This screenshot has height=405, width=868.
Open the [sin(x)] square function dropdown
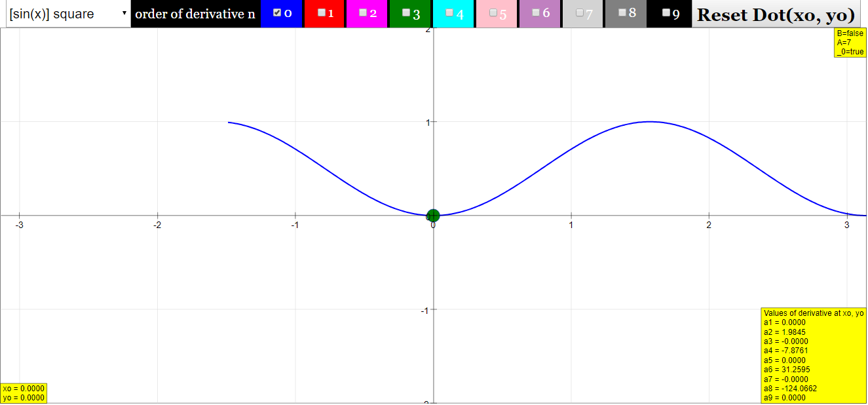point(68,14)
